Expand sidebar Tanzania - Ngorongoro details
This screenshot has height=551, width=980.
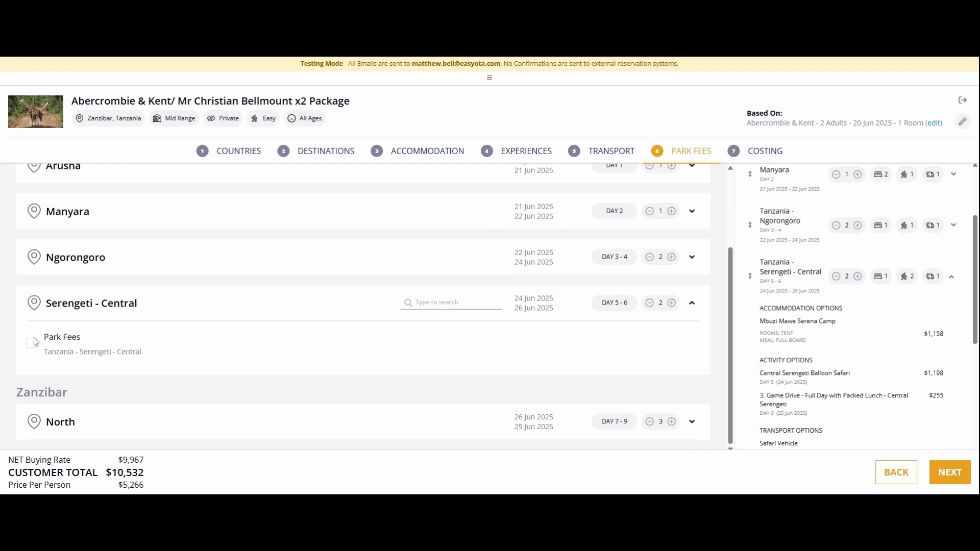(953, 225)
